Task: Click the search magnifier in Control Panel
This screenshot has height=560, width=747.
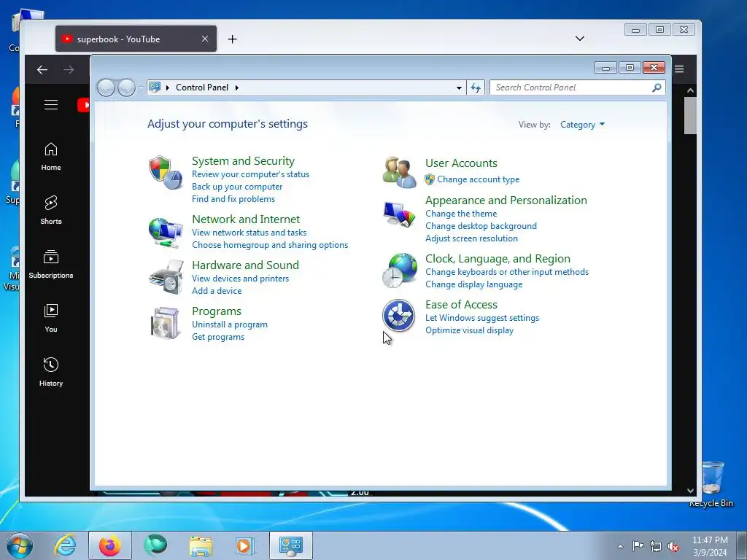Action: click(657, 87)
